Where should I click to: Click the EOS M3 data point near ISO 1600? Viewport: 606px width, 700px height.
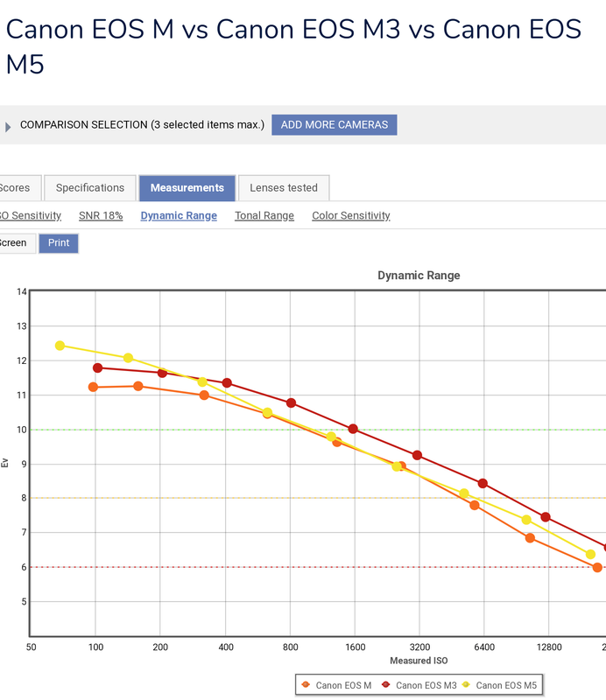click(x=353, y=429)
